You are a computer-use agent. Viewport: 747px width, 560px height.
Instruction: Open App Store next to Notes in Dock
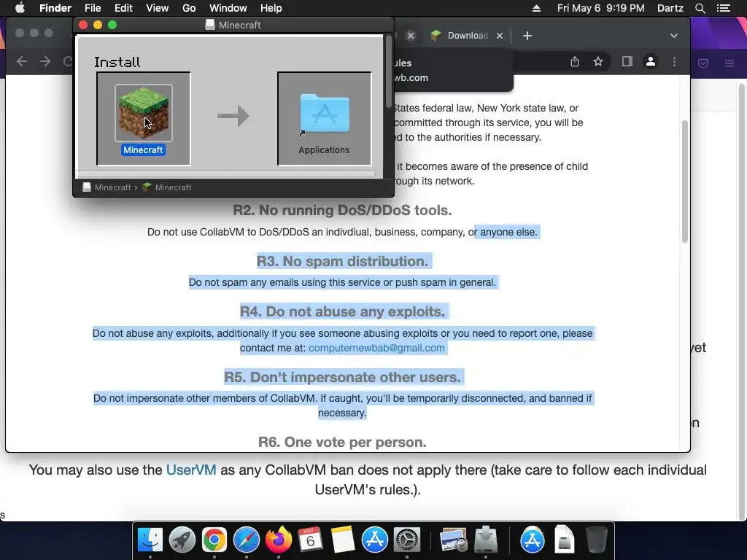pyautogui.click(x=374, y=540)
